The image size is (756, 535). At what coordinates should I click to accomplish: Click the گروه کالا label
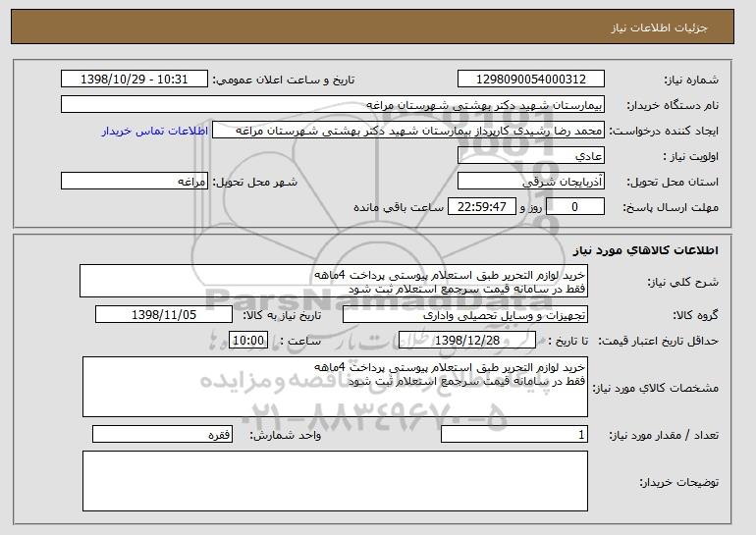click(x=695, y=315)
